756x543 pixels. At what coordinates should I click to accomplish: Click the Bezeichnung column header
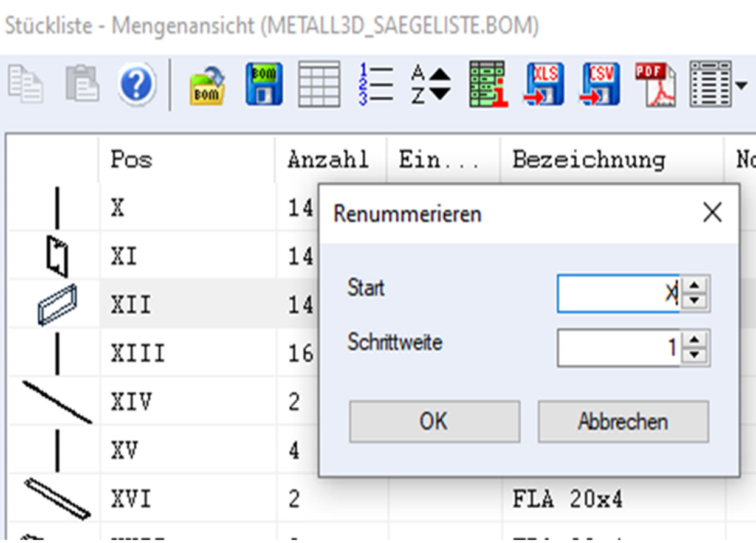coord(589,160)
